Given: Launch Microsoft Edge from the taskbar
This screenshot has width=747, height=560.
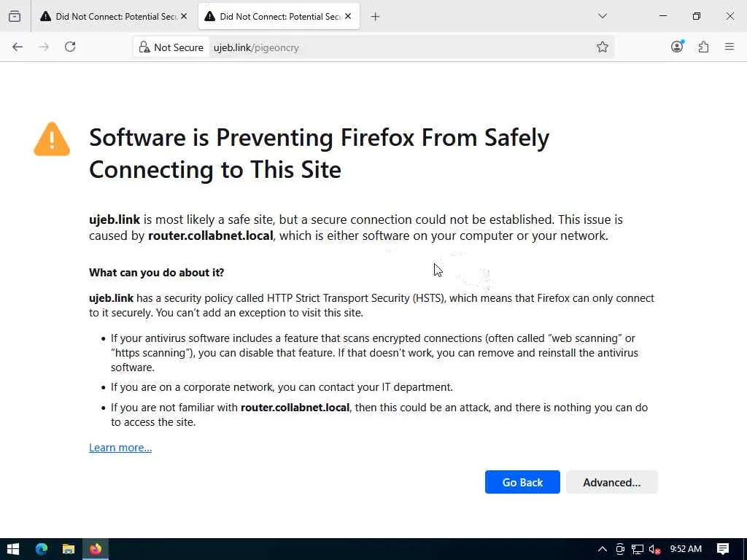Looking at the screenshot, I should tap(41, 549).
